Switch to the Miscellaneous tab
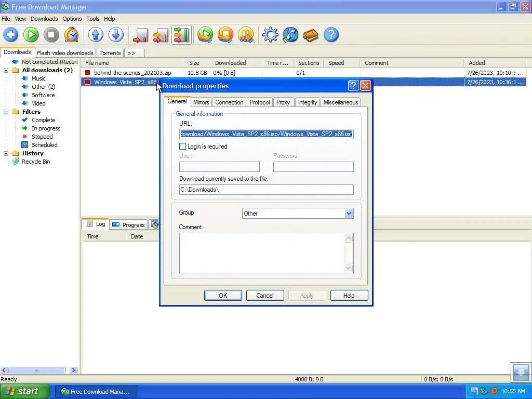532x399 pixels. coord(341,102)
